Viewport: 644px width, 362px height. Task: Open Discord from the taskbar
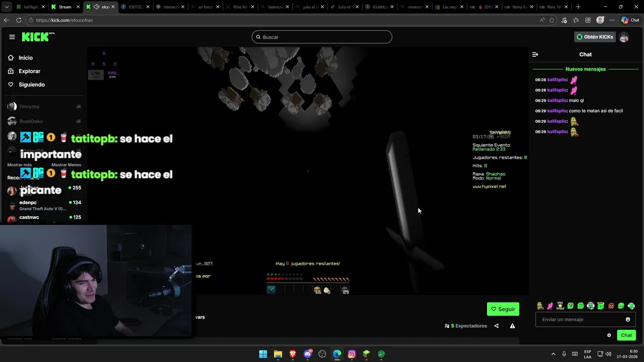pos(307,354)
